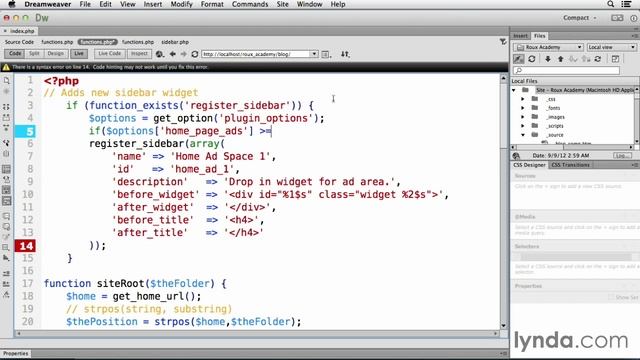Open the Dreamweaver application menu
Viewport: 640px width, 360px height.
click(47, 4)
